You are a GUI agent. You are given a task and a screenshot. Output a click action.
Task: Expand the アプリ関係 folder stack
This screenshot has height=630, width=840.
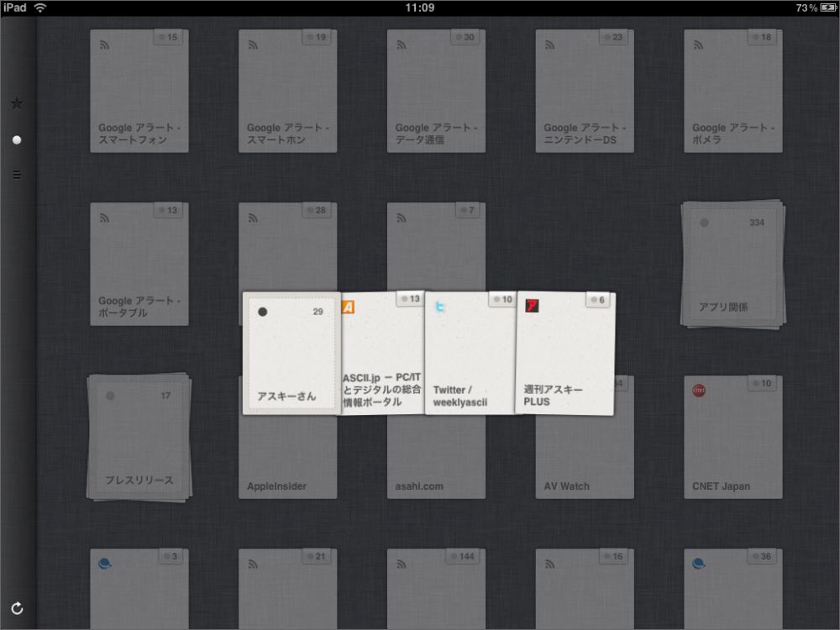click(x=732, y=265)
